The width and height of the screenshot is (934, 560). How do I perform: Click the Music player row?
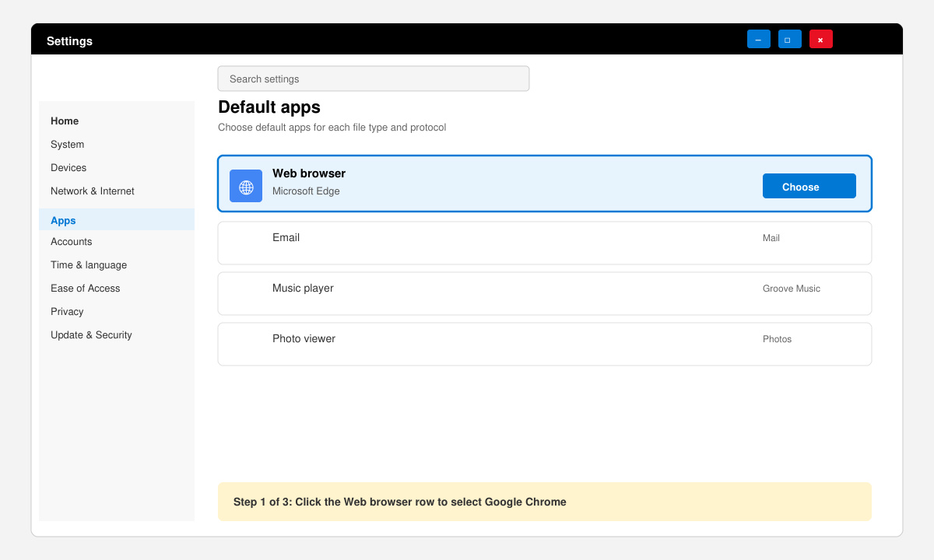(x=545, y=293)
